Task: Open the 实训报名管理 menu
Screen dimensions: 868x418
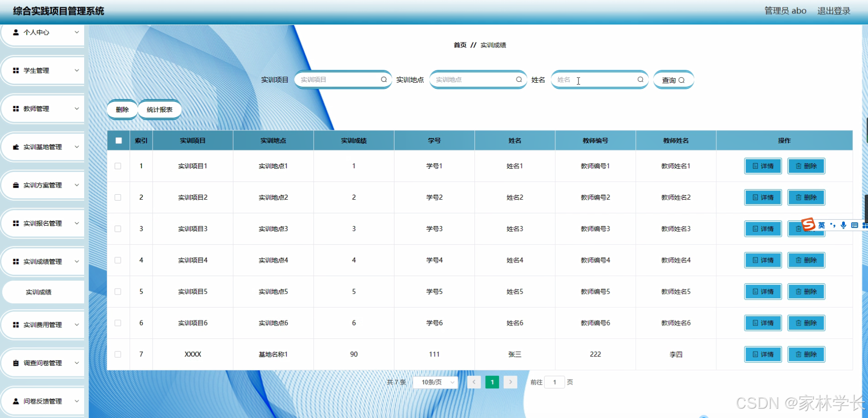Action: click(x=43, y=223)
